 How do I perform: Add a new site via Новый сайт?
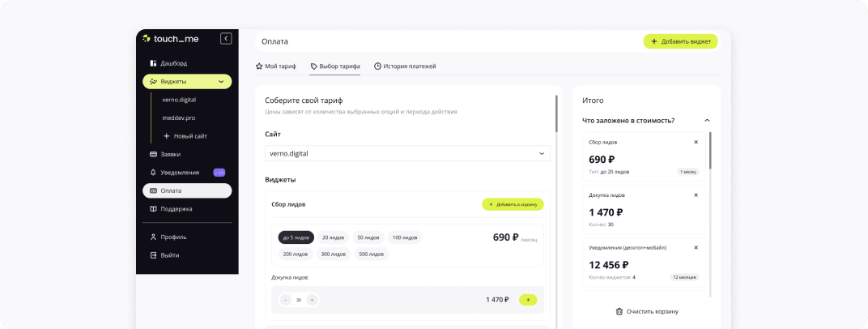[185, 135]
